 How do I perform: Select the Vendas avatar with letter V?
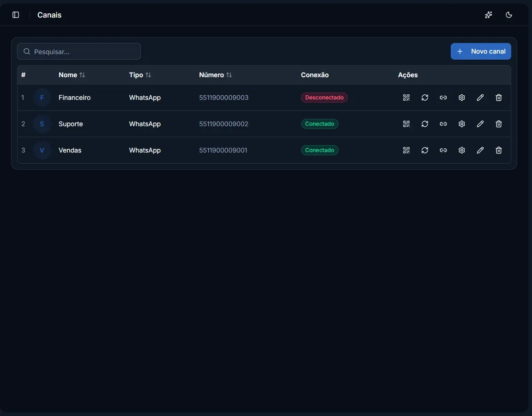point(42,150)
